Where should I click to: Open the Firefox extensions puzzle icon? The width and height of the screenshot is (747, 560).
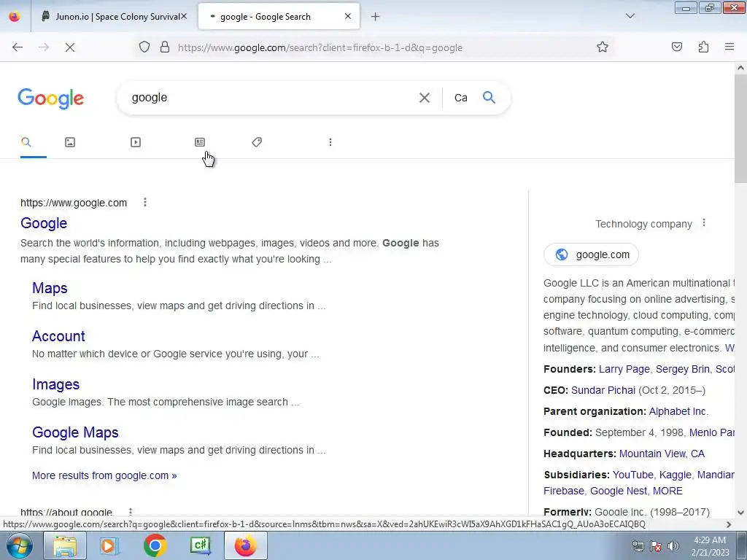703,47
